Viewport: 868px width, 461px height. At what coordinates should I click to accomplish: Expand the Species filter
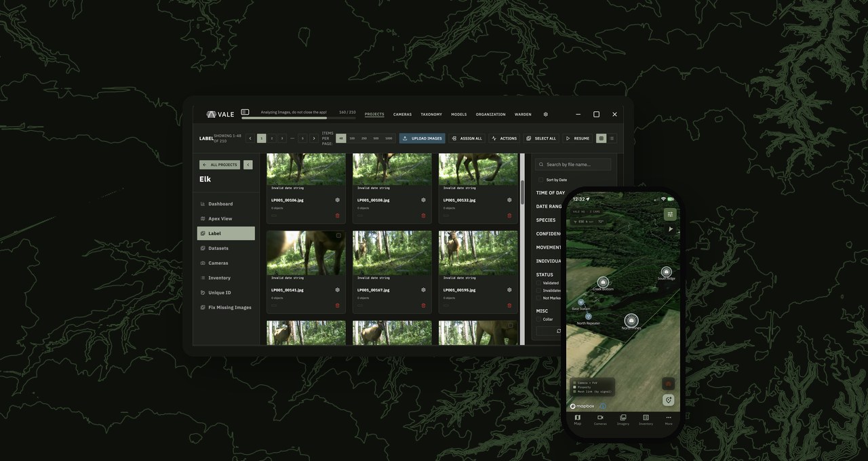(546, 220)
